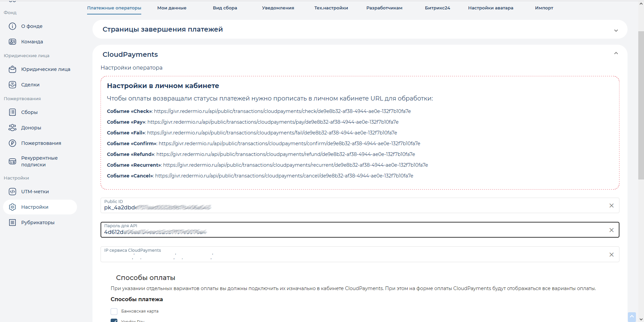The image size is (644, 322).
Task: Open the Битрикс24 tab
Action: [438, 8]
